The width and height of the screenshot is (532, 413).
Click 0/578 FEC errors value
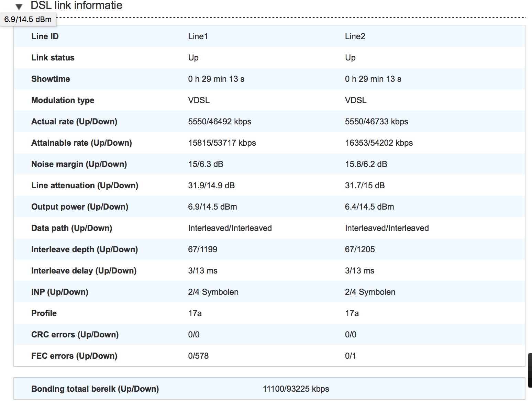tap(198, 356)
